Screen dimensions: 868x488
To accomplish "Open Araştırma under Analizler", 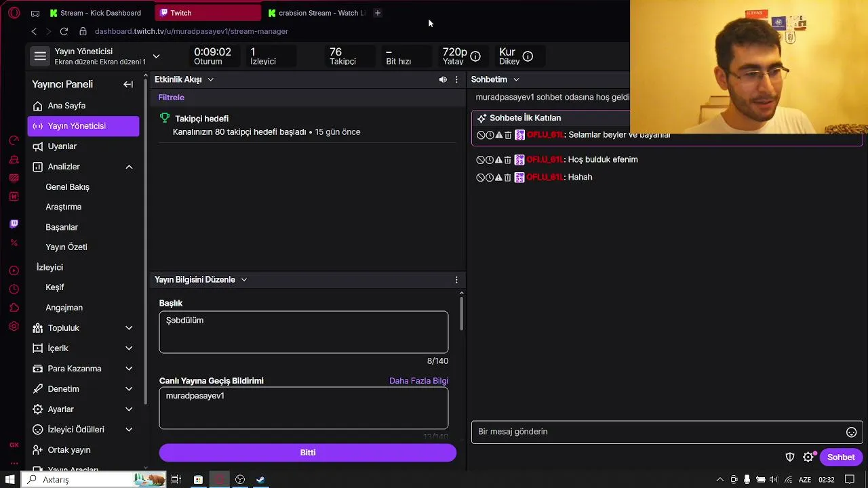I will click(x=63, y=207).
